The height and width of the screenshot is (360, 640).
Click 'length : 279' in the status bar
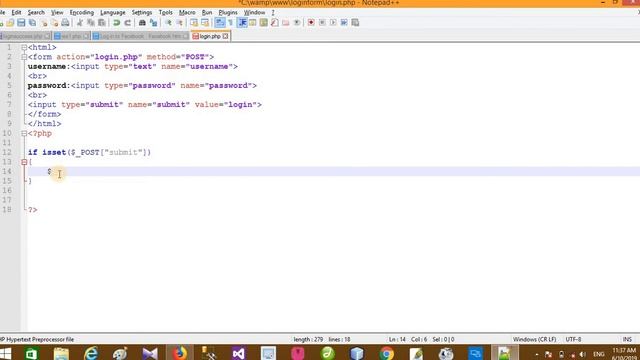[x=308, y=339]
